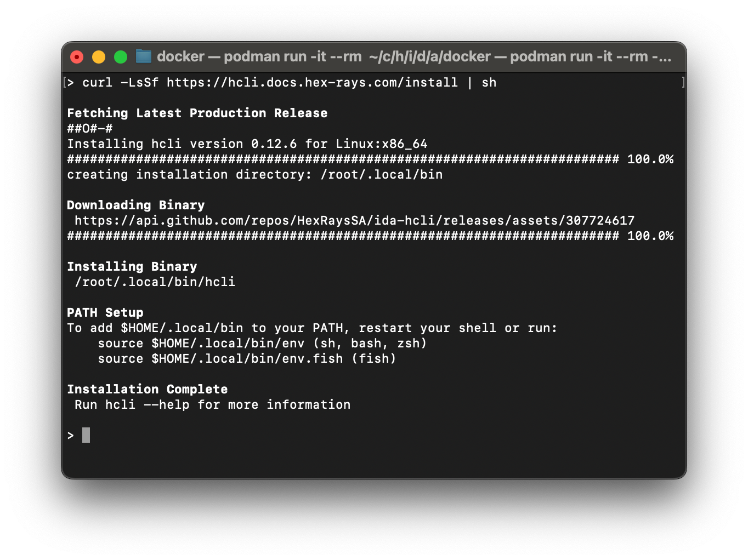Click the yellow minimize button

pos(99,56)
